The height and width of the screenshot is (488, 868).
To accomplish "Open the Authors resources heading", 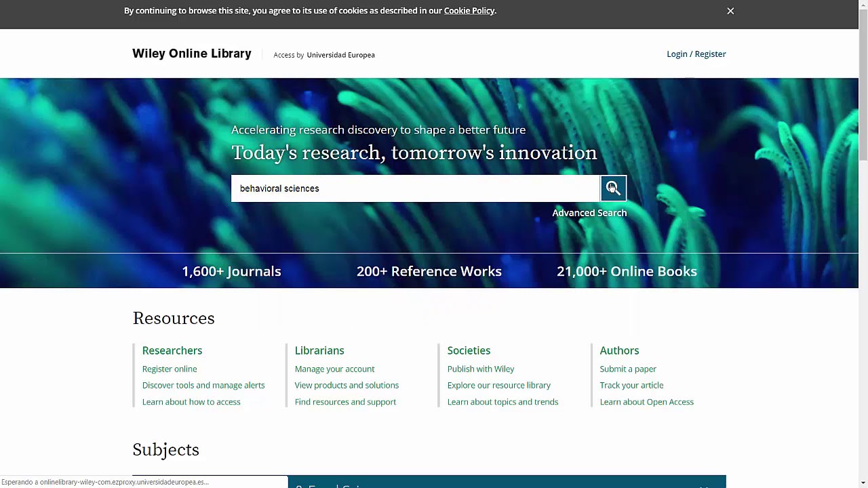I will point(619,350).
